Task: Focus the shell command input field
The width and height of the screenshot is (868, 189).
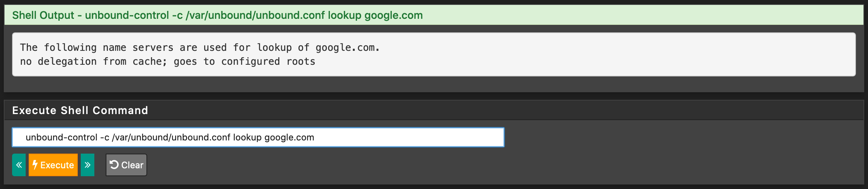Action: (x=258, y=137)
